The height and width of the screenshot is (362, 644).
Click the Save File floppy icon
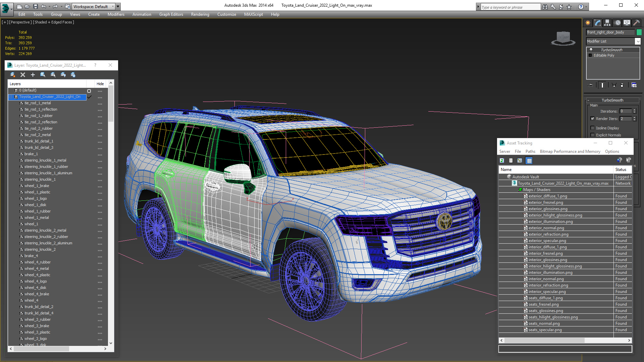[x=35, y=6]
